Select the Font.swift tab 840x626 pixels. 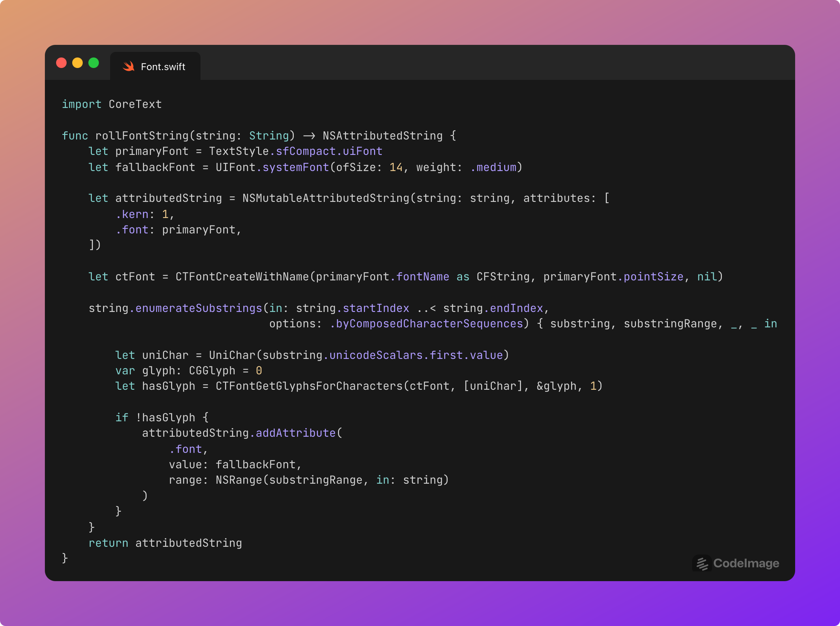pyautogui.click(x=155, y=66)
